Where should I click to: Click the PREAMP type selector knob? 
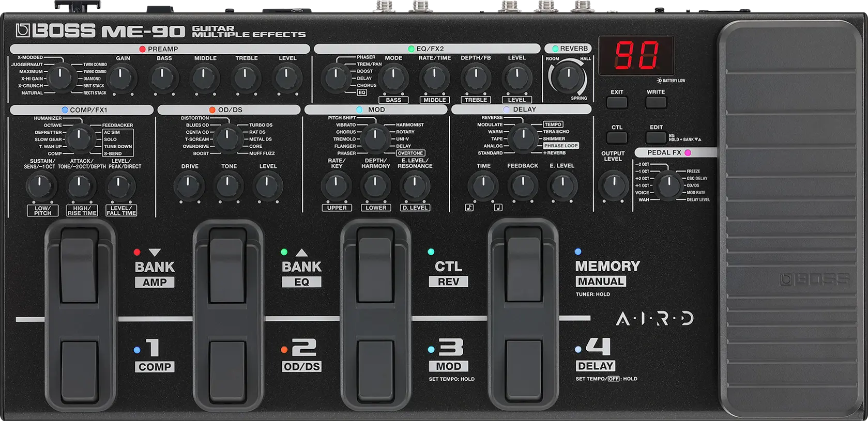[x=61, y=77]
